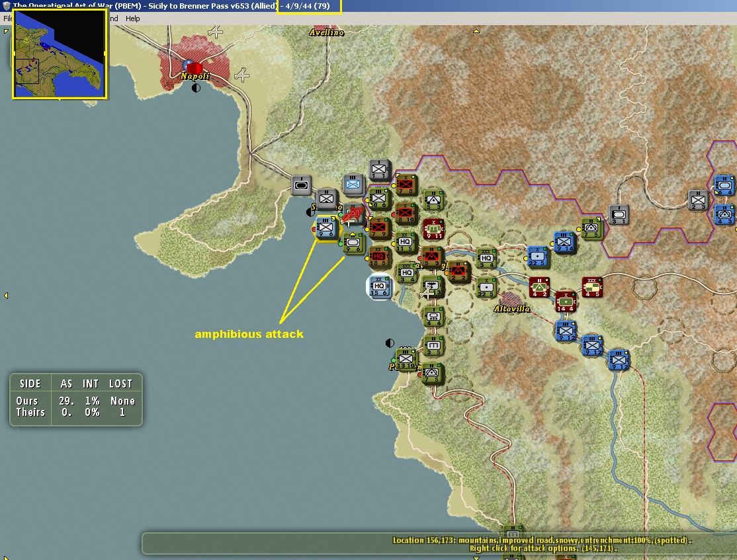Click the green unit labeled 4-4
737x560 pixels.
[433, 317]
